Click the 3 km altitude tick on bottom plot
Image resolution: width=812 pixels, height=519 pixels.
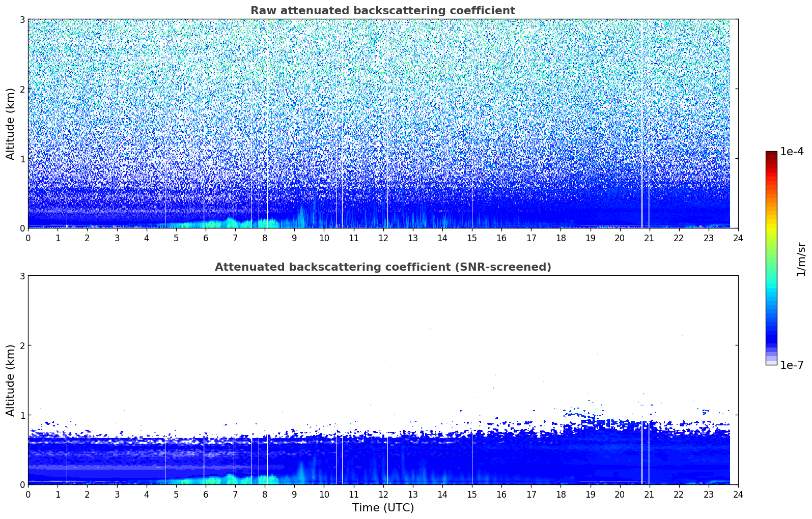(22, 276)
